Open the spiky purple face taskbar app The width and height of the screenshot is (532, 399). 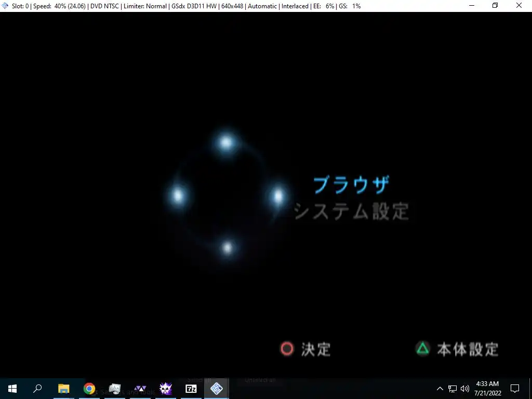[166, 389]
